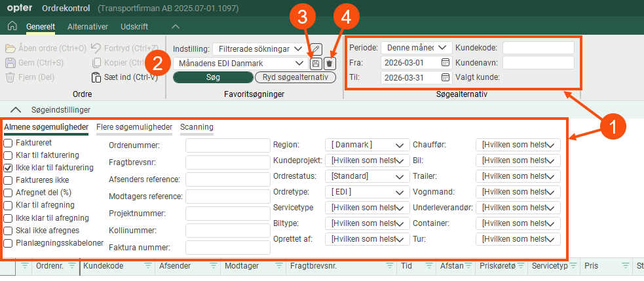Tick the Skal ikke afregnes checkbox

coord(9,231)
